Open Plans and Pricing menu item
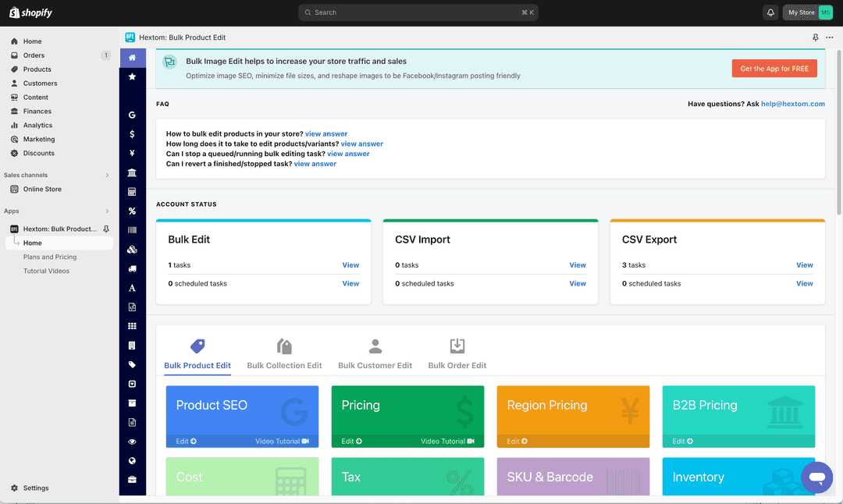This screenshot has height=504, width=843. coord(49,257)
